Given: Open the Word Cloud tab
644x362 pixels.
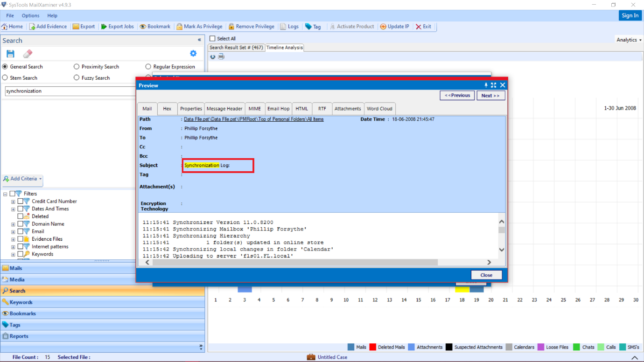Looking at the screenshot, I should [x=379, y=108].
